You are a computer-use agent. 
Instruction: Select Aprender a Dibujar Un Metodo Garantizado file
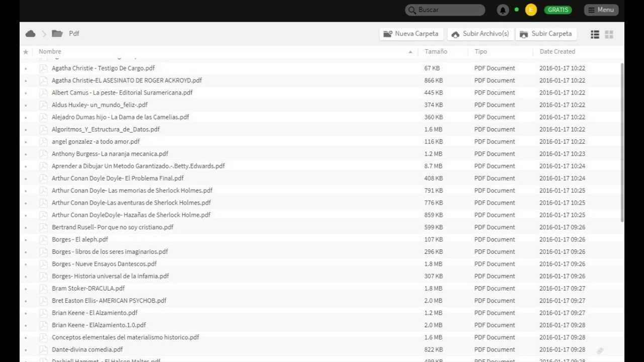pyautogui.click(x=138, y=166)
